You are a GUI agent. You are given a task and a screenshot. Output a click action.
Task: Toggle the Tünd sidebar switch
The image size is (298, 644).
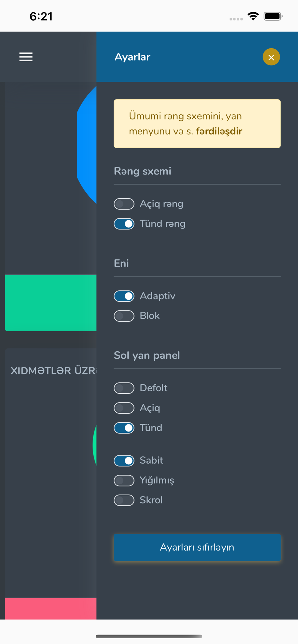point(124,428)
